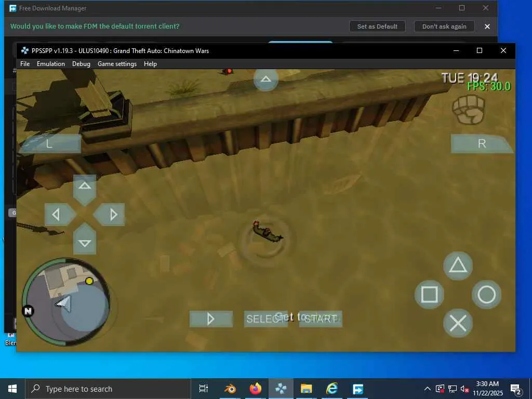The image size is (532, 399).
Task: Tap the D-pad down arrow
Action: pos(85,239)
